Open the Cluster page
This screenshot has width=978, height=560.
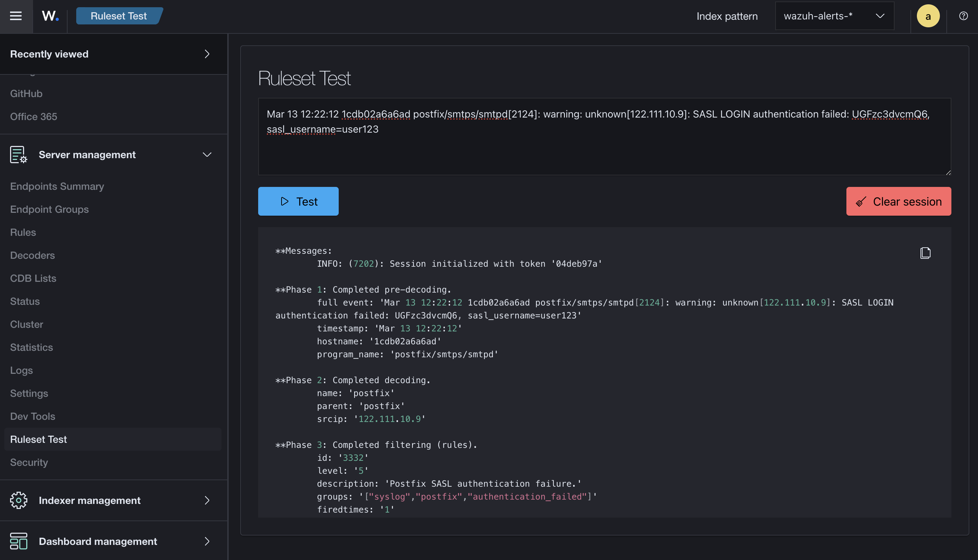[27, 324]
